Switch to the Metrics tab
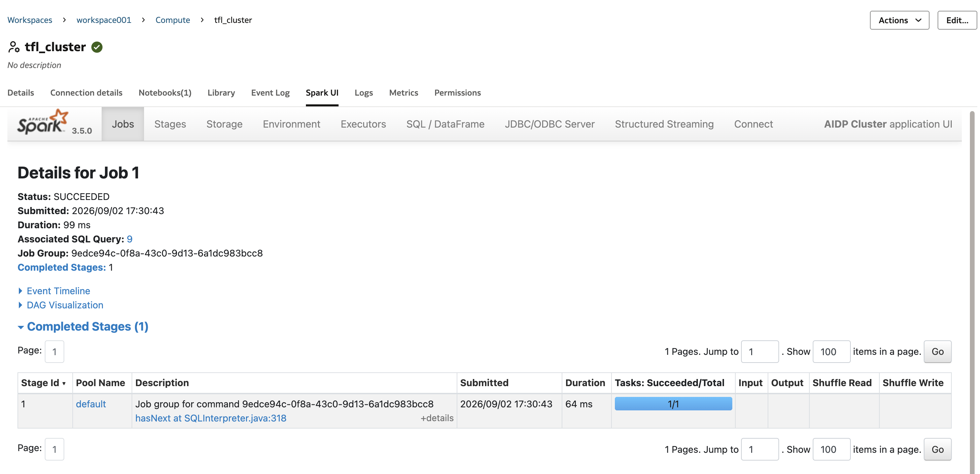Image resolution: width=980 pixels, height=474 pixels. pos(404,93)
